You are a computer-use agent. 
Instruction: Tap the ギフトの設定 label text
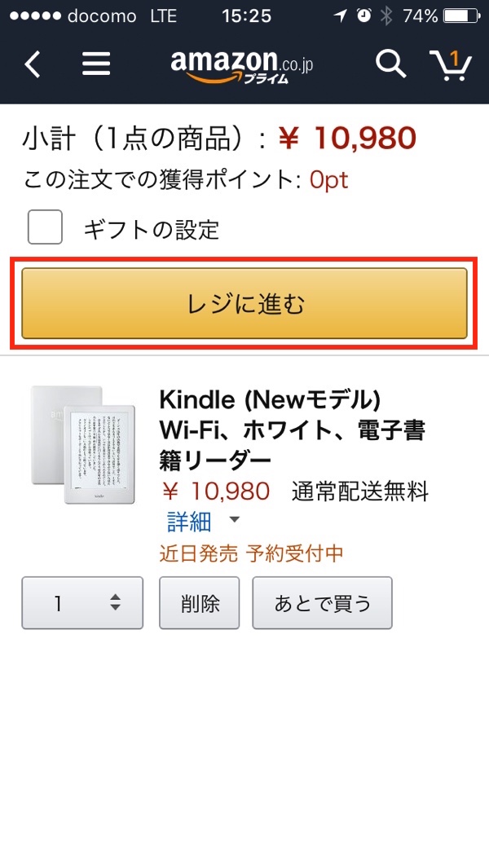[152, 229]
